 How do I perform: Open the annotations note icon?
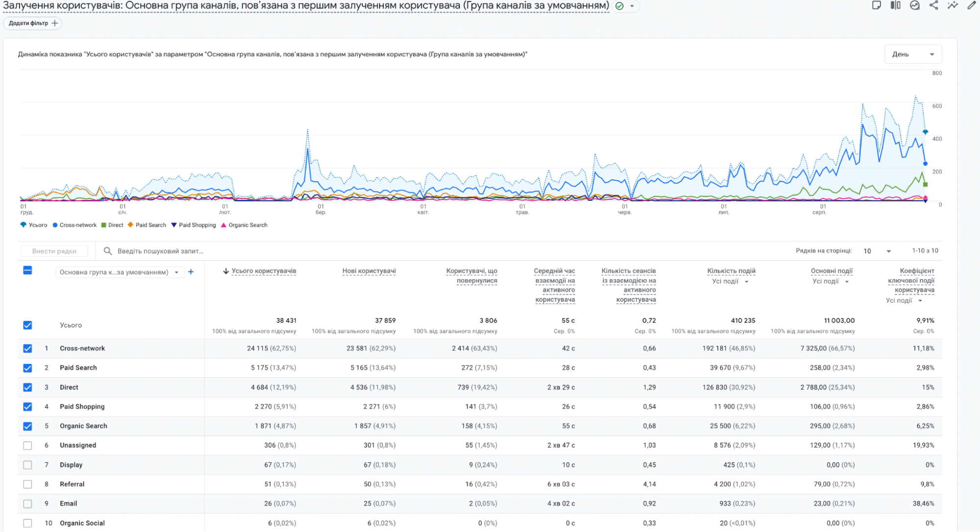pos(877,5)
